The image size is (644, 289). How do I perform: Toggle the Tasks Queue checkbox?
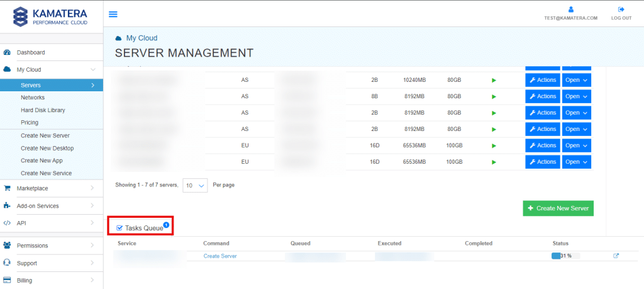pyautogui.click(x=119, y=228)
